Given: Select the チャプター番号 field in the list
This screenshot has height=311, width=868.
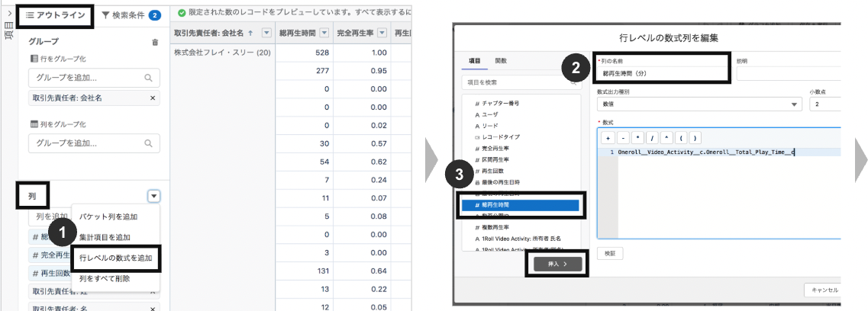Looking at the screenshot, I should pyautogui.click(x=498, y=104).
